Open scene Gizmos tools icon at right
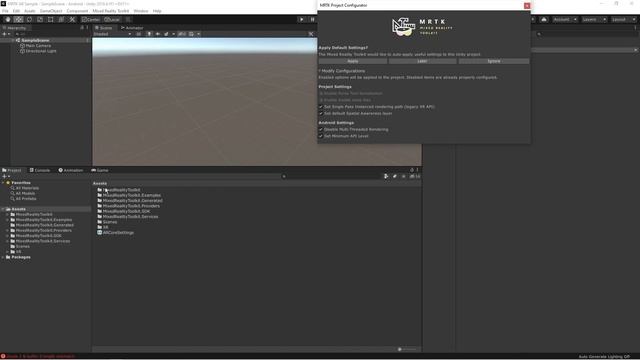 [x=311, y=34]
